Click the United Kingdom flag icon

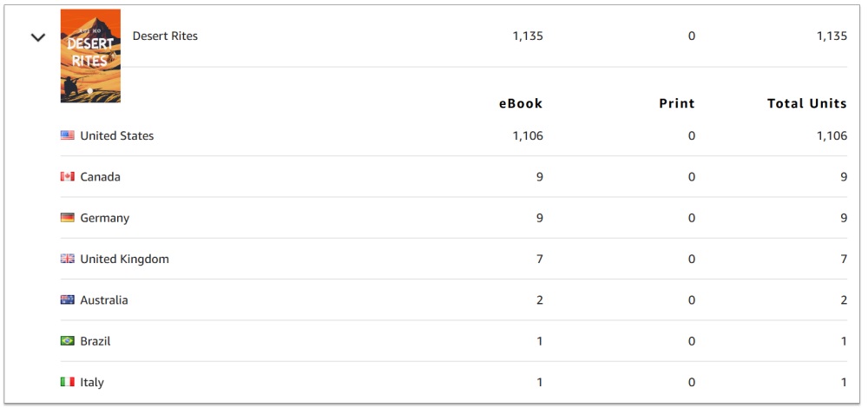click(x=68, y=259)
